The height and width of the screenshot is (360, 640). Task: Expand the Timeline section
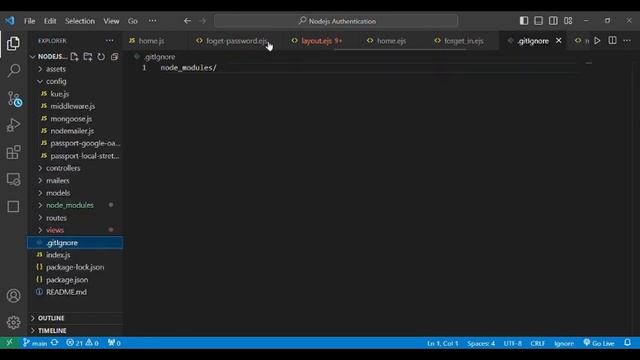[76, 331]
